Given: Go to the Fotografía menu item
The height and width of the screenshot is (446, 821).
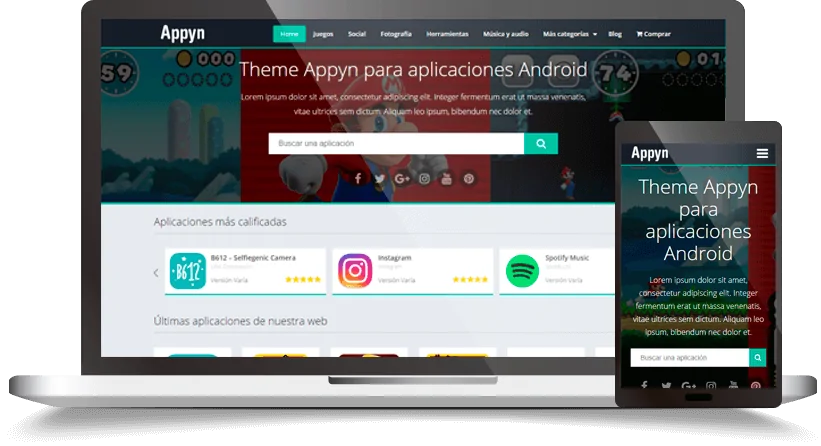Looking at the screenshot, I should coord(396,34).
